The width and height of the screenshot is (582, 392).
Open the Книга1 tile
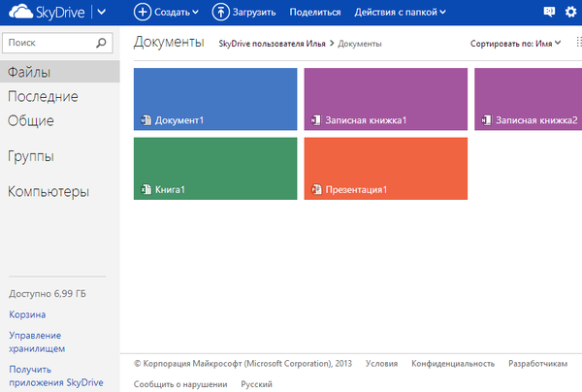tap(215, 169)
